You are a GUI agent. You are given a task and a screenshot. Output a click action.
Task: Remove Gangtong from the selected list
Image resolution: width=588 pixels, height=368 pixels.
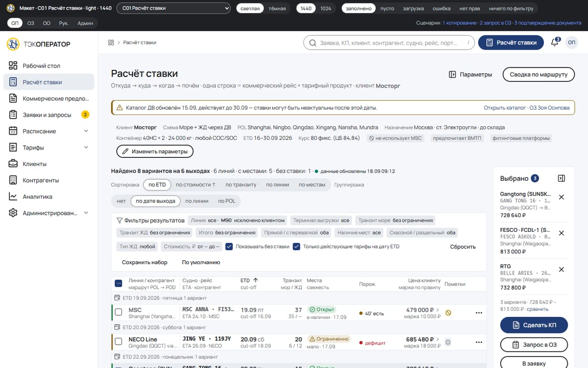561,197
